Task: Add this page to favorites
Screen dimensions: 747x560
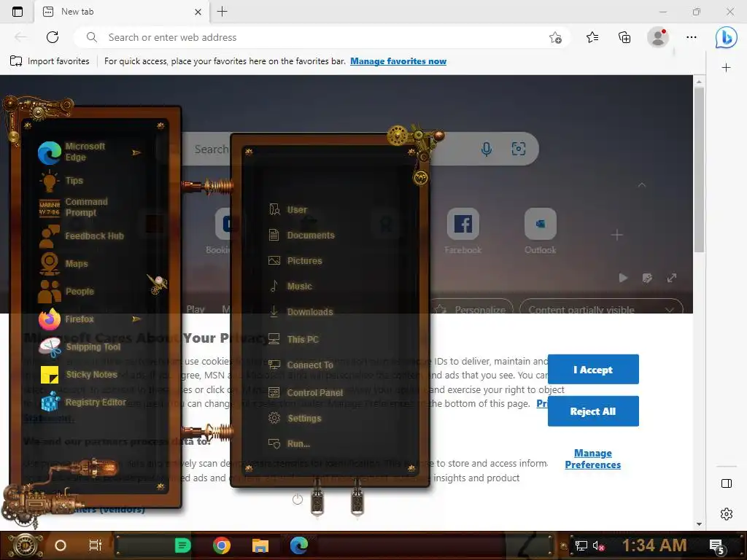Action: 555,37
